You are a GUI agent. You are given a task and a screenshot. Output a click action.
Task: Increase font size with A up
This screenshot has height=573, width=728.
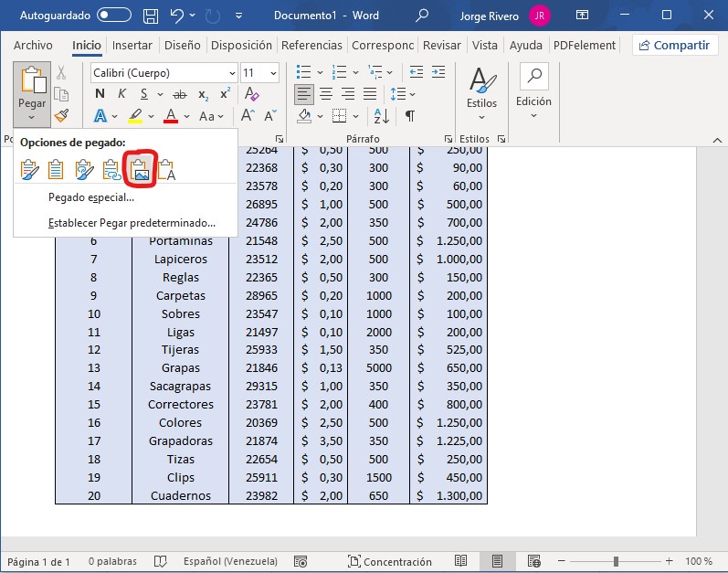coord(248,115)
